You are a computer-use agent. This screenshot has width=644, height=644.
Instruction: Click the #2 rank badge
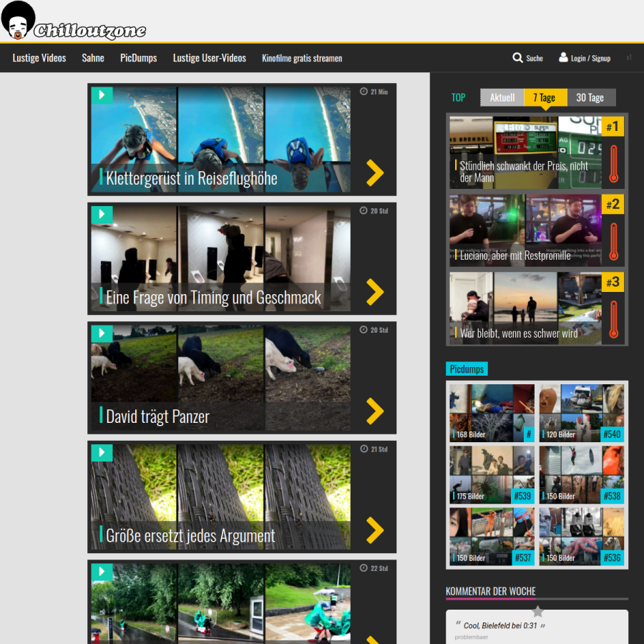coord(613,204)
